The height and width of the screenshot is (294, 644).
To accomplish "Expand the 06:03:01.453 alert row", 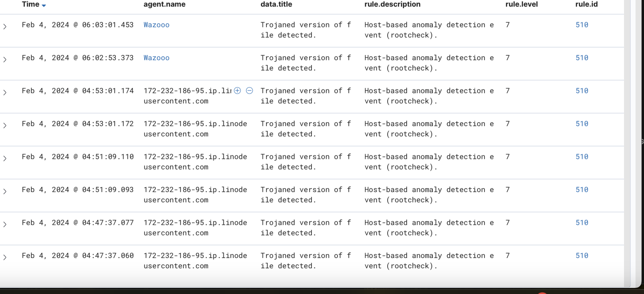I will tap(5, 27).
